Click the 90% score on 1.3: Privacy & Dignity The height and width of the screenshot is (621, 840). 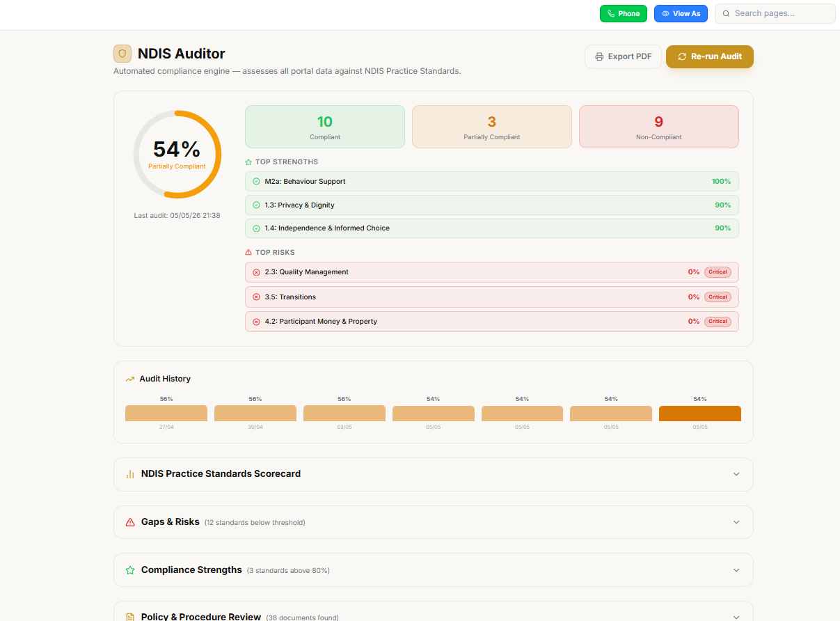click(x=723, y=205)
